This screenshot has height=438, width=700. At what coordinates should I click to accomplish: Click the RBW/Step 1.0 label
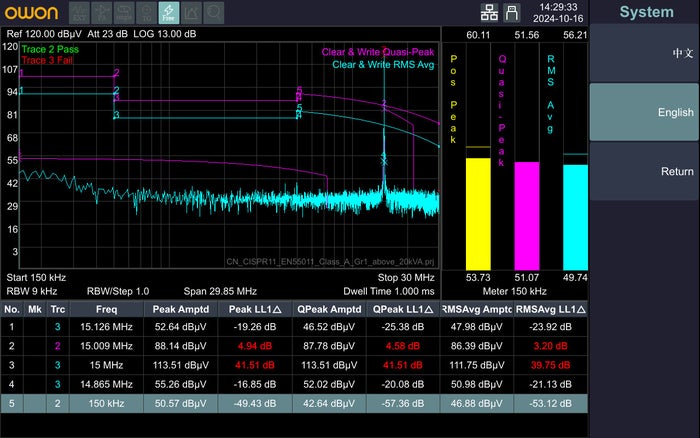118,292
